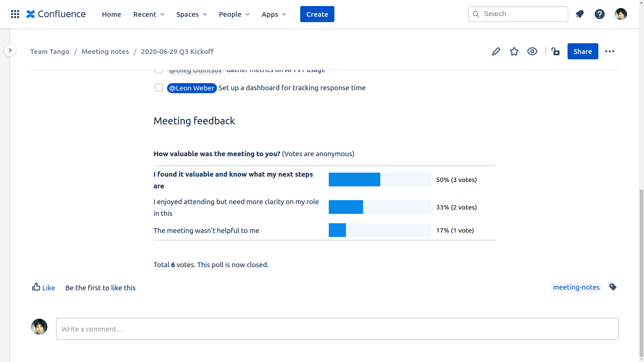Toggle watching this page via the eye icon
Screen dimensions: 644x362
532,51
